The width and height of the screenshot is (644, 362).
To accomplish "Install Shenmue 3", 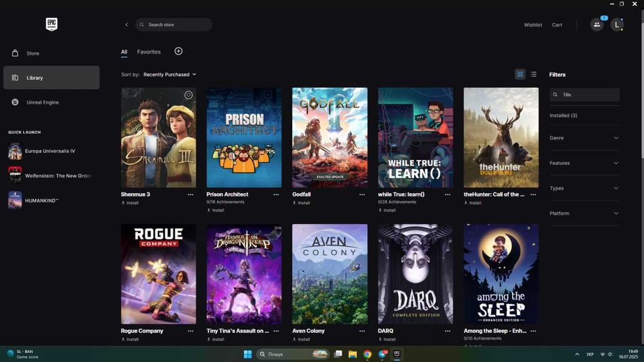I will tap(130, 203).
